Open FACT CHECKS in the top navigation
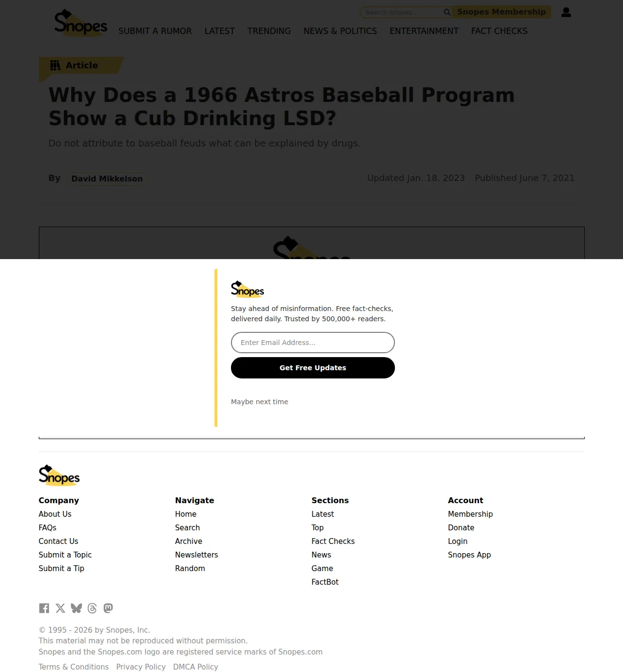Screen dimensions: 623x672 pos(499,31)
